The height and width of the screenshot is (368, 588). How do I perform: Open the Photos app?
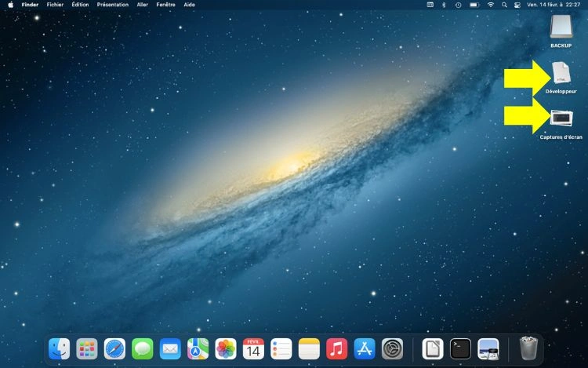226,348
